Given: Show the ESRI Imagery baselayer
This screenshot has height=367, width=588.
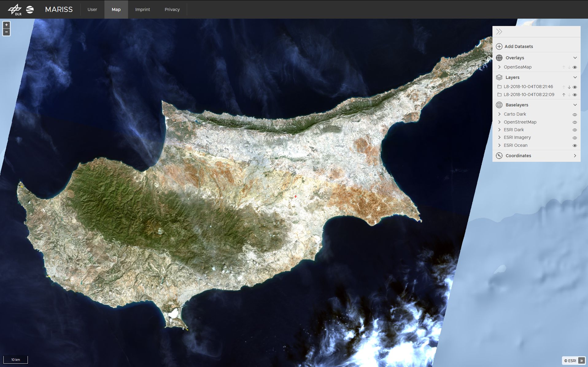Looking at the screenshot, I should 575,138.
